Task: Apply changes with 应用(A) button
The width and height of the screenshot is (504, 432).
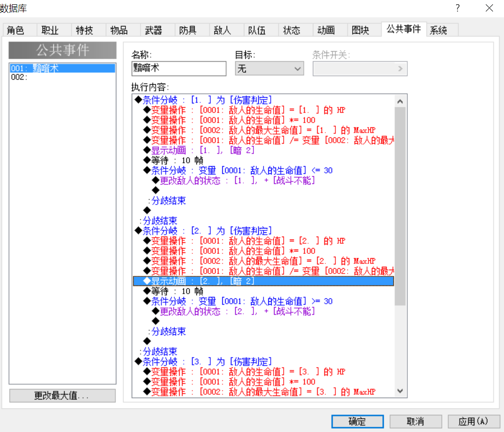Action: click(x=473, y=421)
